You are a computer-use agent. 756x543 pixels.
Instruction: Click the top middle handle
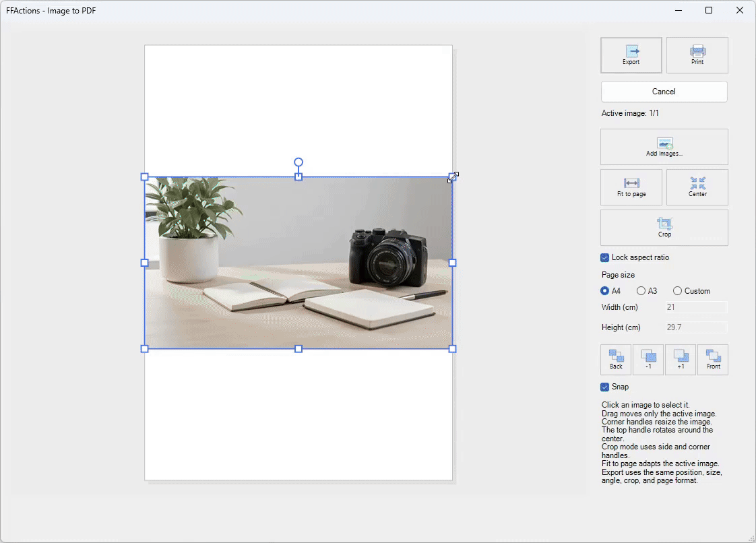(x=298, y=177)
